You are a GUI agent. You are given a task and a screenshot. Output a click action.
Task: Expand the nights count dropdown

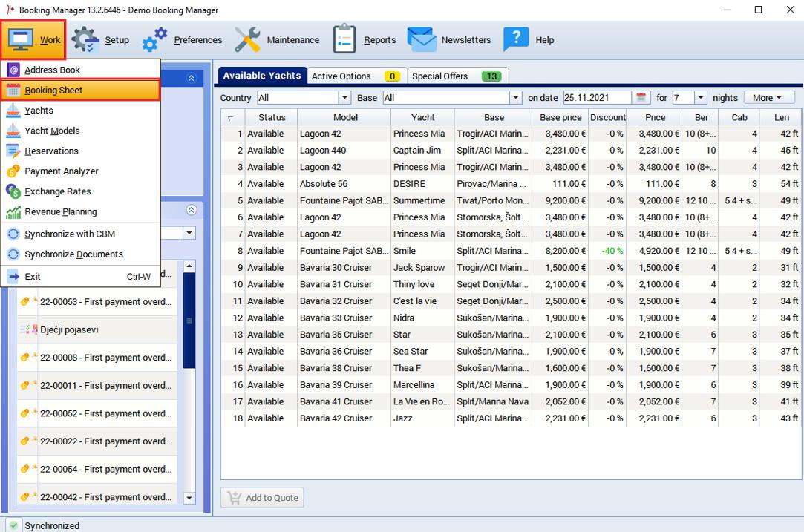pos(700,97)
